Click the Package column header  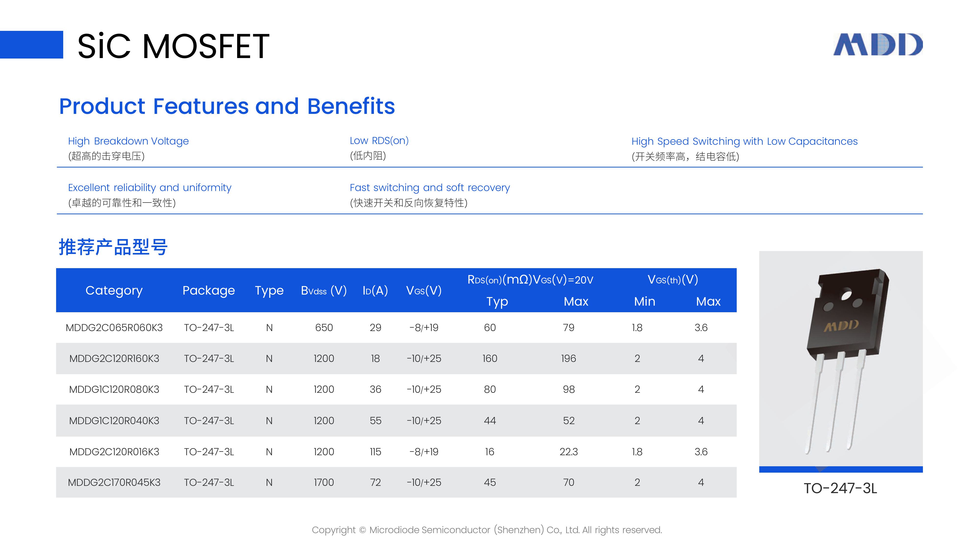[208, 290]
